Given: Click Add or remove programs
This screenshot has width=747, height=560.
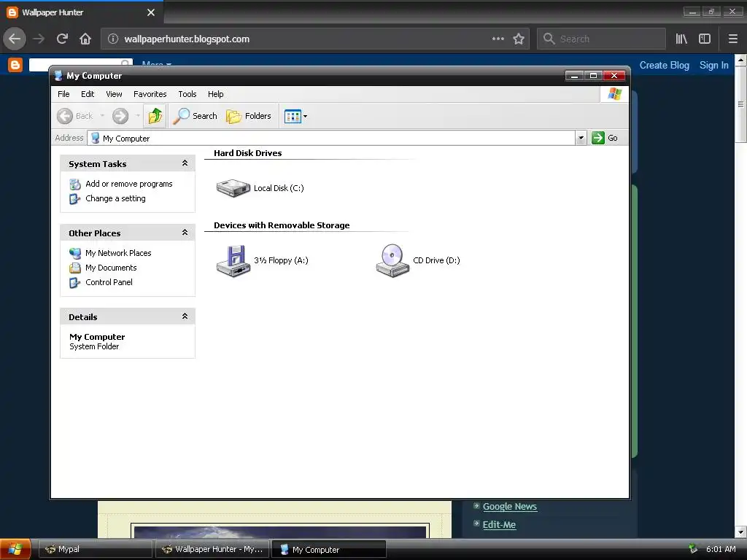Looking at the screenshot, I should coord(129,184).
